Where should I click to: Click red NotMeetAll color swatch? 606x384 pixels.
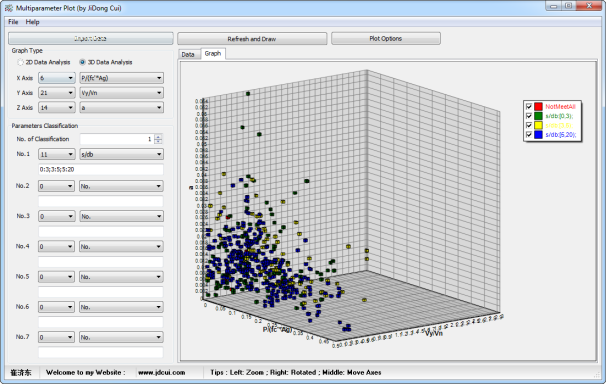(x=538, y=106)
